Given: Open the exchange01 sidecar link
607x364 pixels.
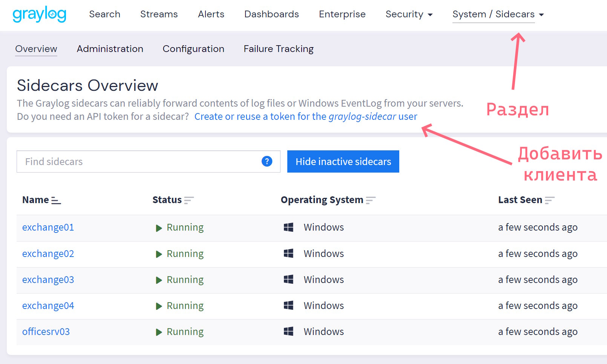Looking at the screenshot, I should point(48,227).
